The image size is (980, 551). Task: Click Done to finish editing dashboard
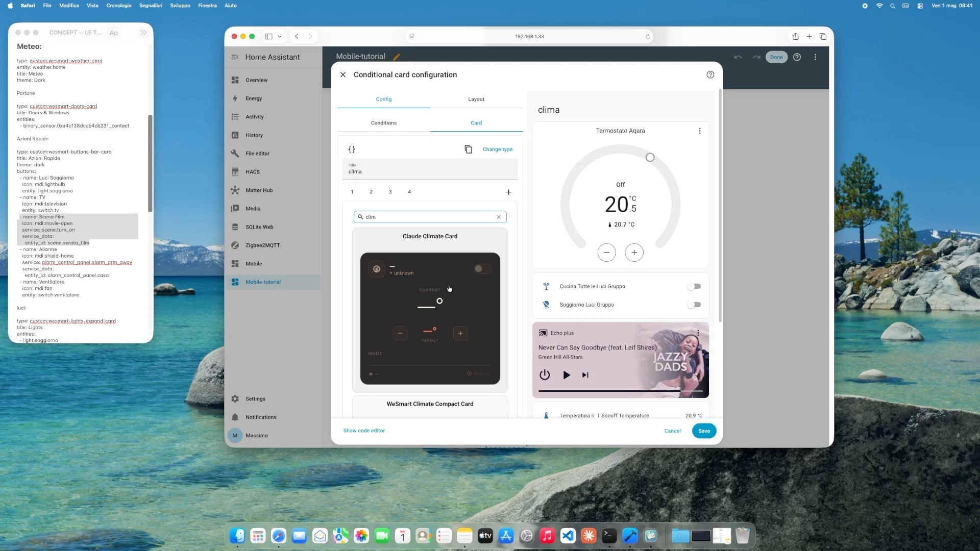pyautogui.click(x=776, y=57)
